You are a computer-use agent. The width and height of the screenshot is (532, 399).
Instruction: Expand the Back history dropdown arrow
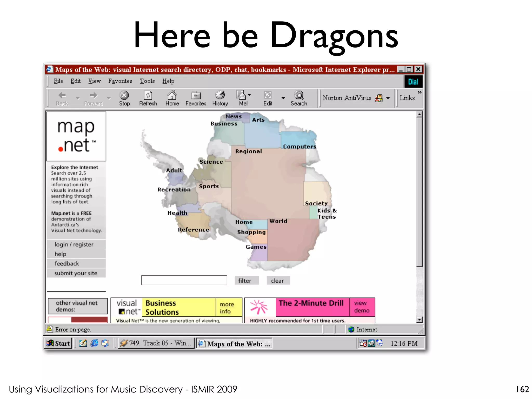78,98
